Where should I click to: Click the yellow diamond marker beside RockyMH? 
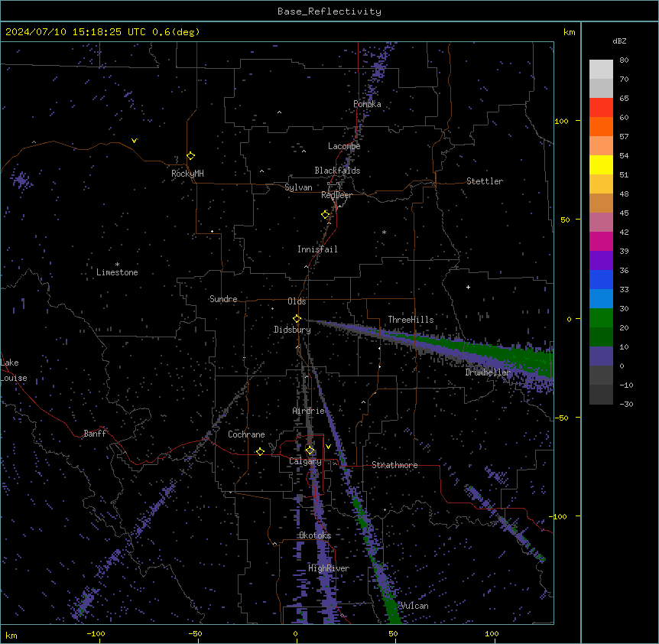[x=191, y=156]
